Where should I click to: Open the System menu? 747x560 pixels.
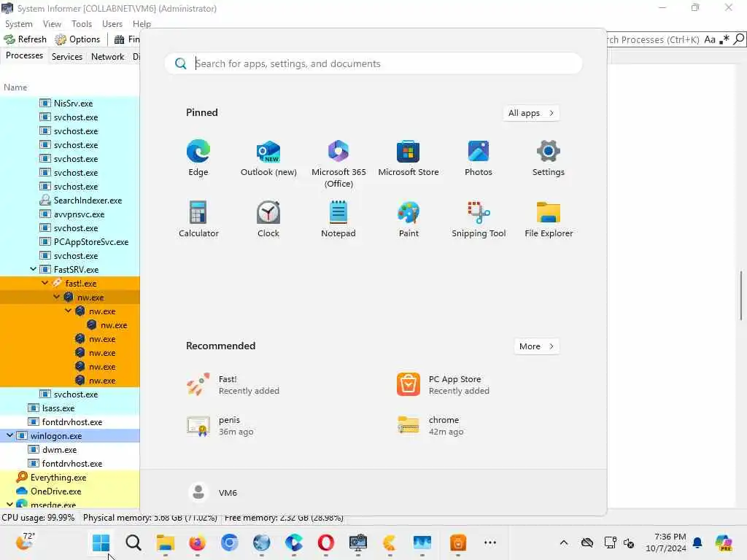pos(18,24)
